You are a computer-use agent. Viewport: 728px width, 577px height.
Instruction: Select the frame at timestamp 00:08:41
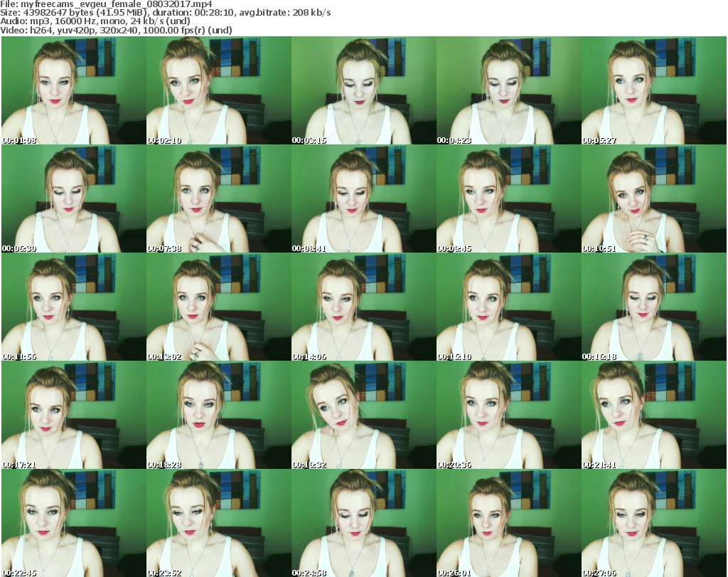coord(363,198)
